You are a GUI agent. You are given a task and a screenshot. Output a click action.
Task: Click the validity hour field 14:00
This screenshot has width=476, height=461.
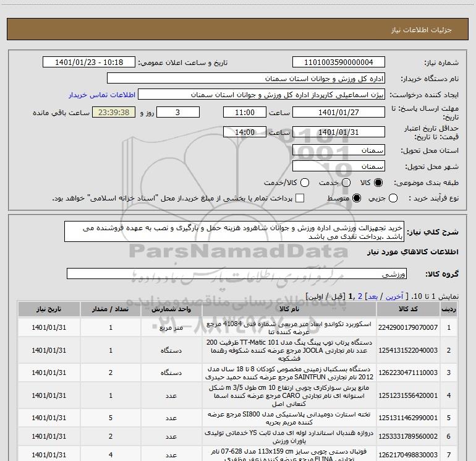pos(245,132)
